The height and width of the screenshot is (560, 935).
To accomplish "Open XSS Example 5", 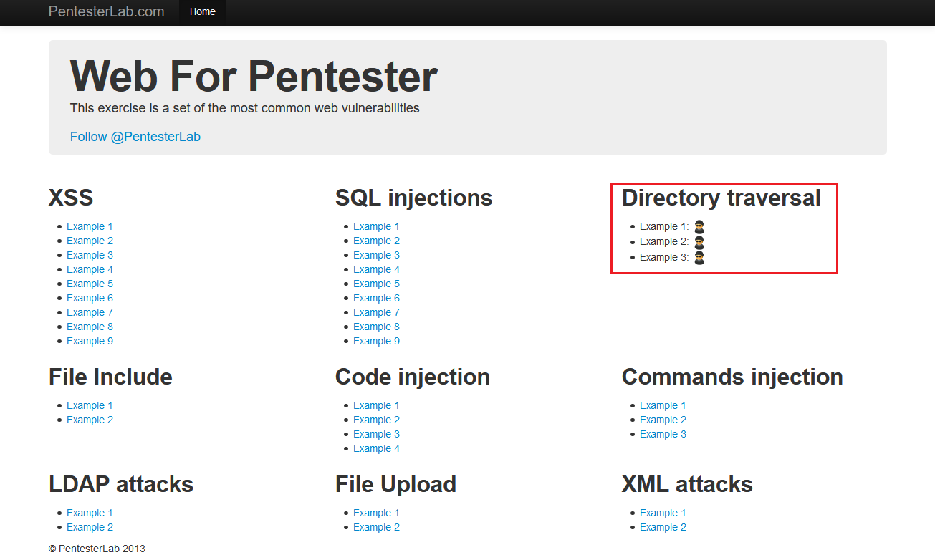I will click(x=90, y=284).
